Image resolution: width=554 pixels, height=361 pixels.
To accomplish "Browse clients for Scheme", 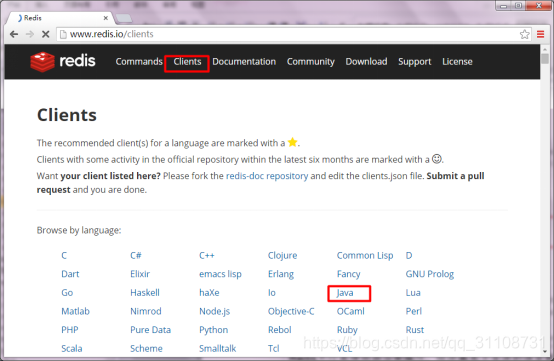I will click(146, 349).
